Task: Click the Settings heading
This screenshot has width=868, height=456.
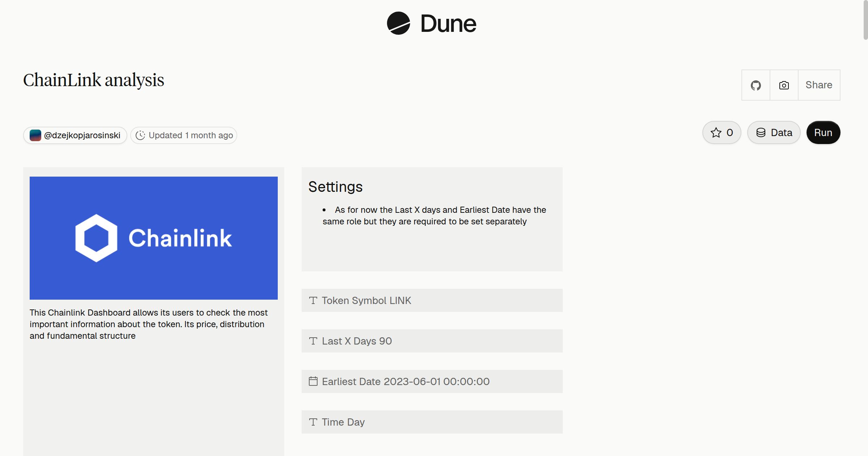Action: [335, 187]
